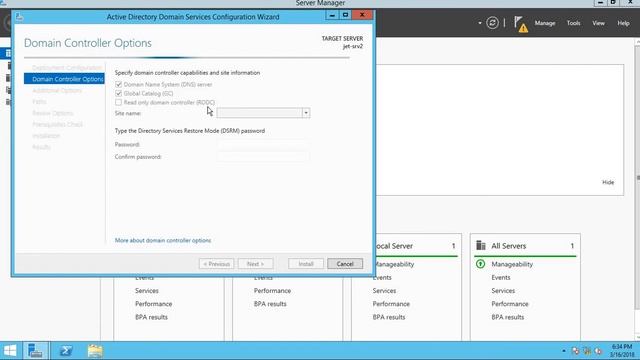Open the Site name dropdown
The image size is (640, 360).
[306, 113]
